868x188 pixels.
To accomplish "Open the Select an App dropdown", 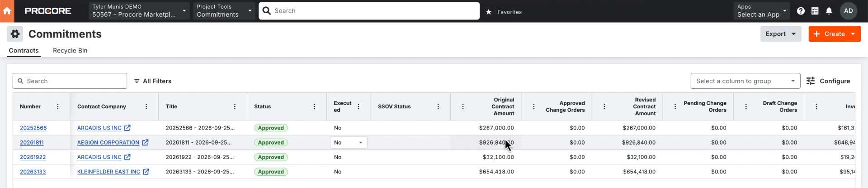I will pos(761,11).
